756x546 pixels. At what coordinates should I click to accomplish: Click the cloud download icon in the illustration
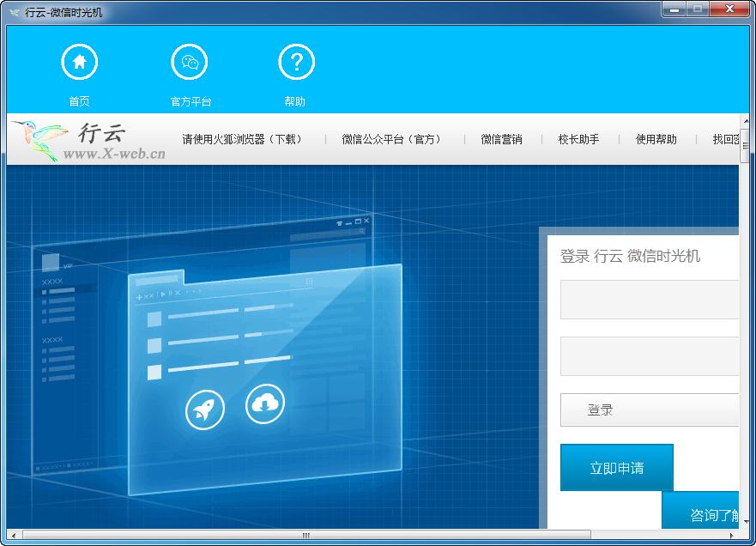tap(265, 404)
